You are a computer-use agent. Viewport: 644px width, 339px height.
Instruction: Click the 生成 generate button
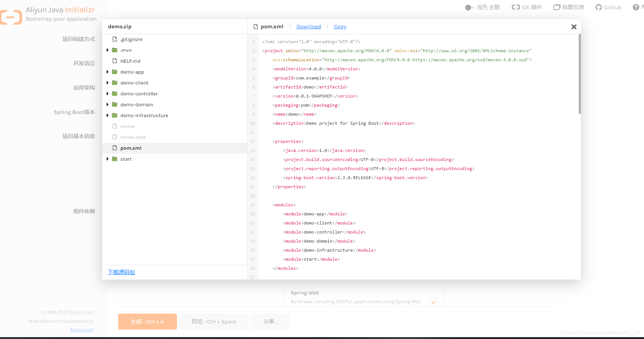[x=148, y=322]
